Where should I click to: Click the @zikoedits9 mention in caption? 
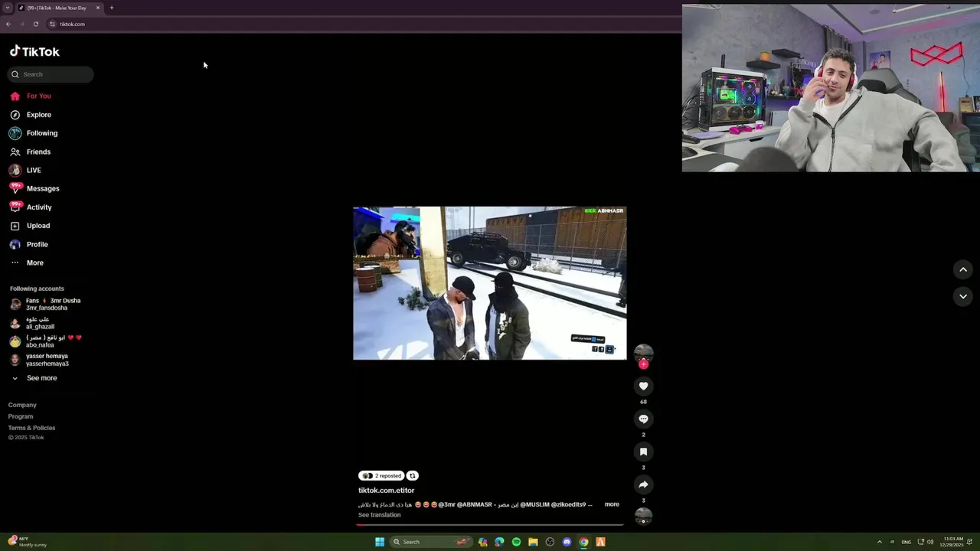(568, 504)
